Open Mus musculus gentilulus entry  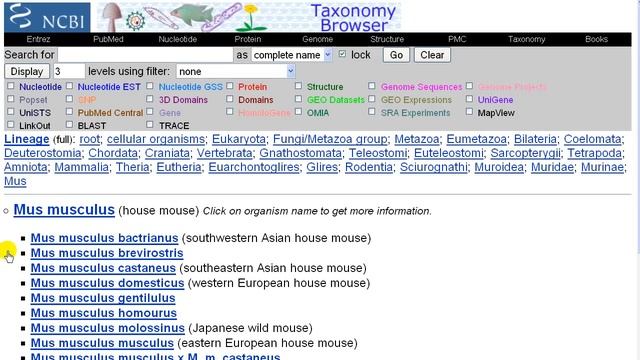(x=103, y=298)
